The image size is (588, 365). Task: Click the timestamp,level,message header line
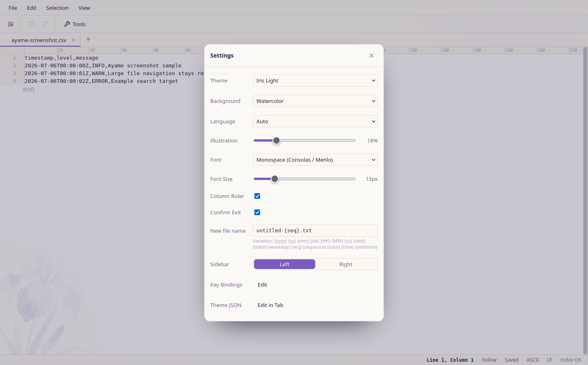(61, 58)
